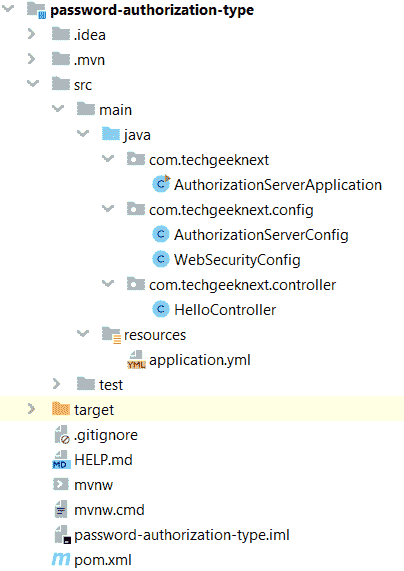Viewport: 404px width, 571px height.
Task: Click the orange target folder icon
Action: tap(61, 409)
